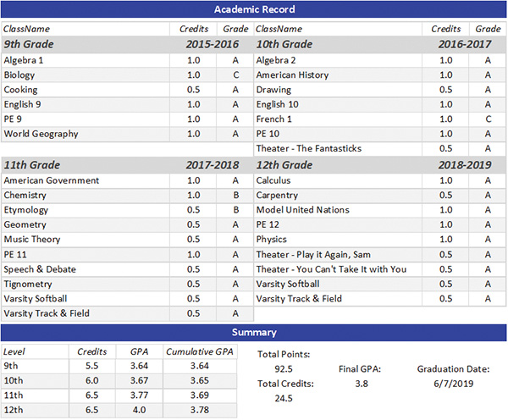Select American History class name
This screenshot has width=508, height=420.
pos(292,75)
